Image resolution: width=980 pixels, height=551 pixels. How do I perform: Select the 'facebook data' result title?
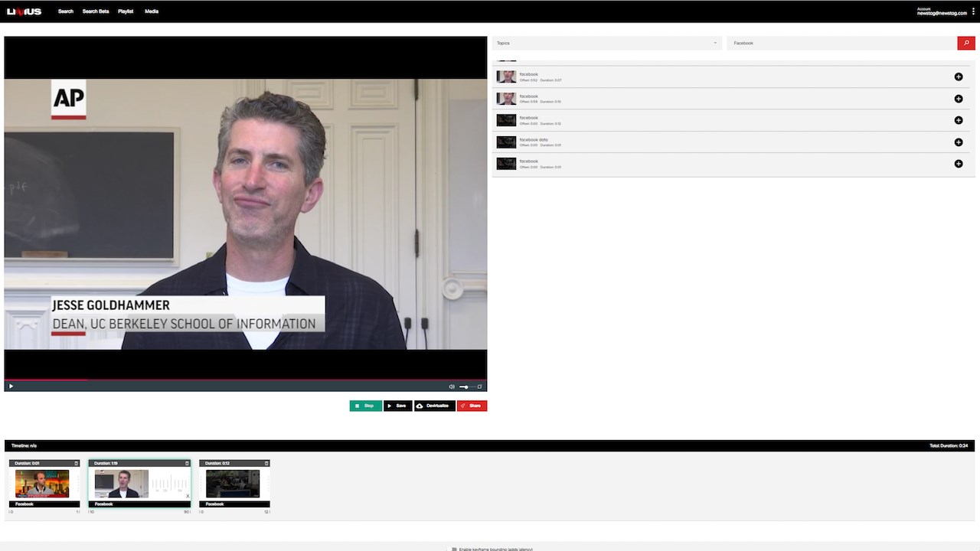[x=534, y=139]
